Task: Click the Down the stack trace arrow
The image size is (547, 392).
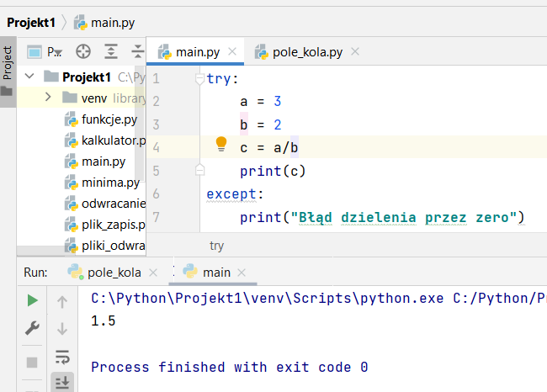Action: coord(62,329)
